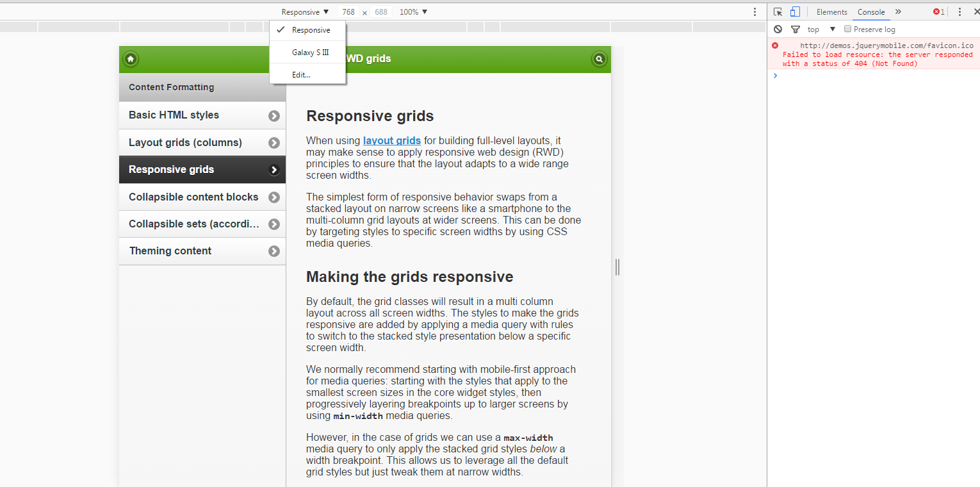The image size is (980, 487).
Task: Switch to the Console tab
Action: (x=871, y=12)
